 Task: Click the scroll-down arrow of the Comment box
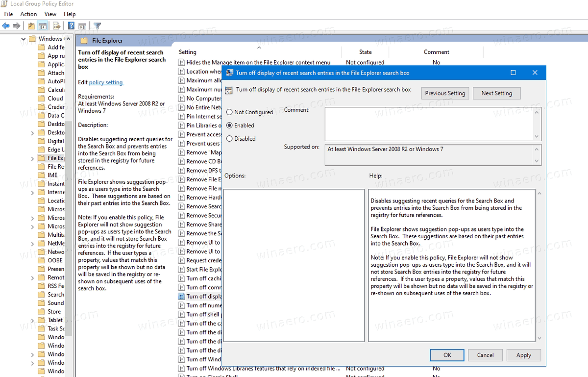point(538,137)
